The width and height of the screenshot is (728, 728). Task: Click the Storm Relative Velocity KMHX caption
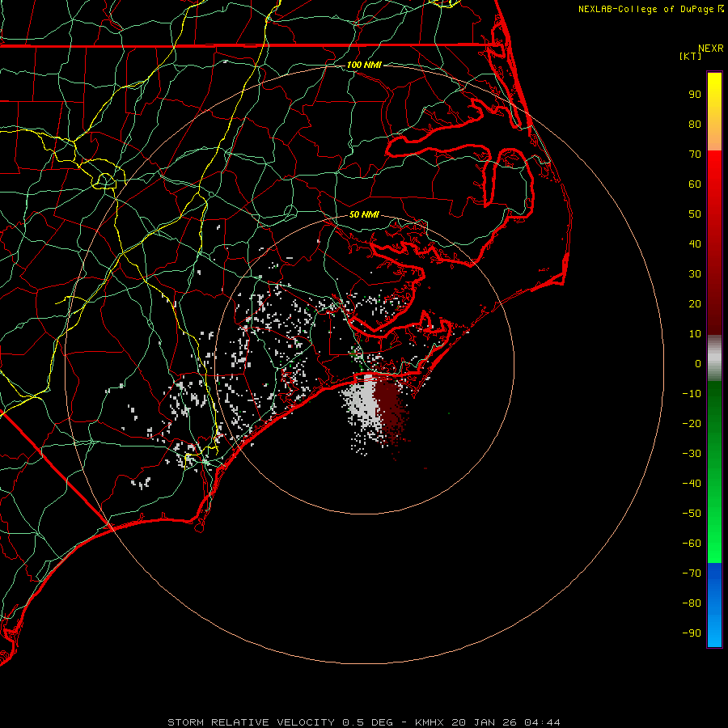364,722
